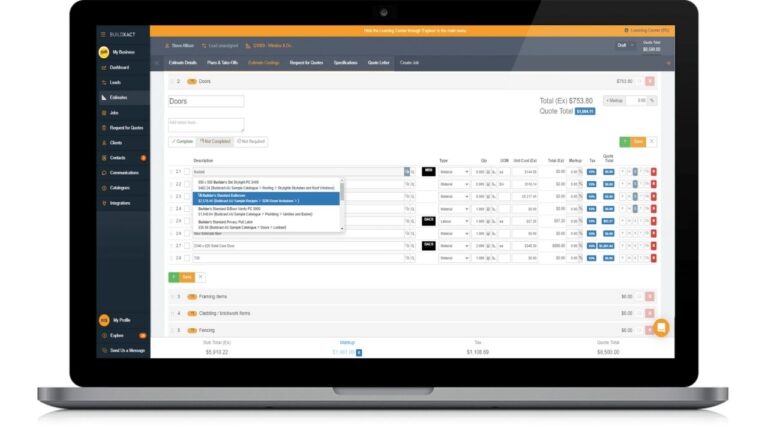This screenshot has width=768, height=432.
Task: Click the Doors Quote Total blue badge
Action: coord(585,112)
